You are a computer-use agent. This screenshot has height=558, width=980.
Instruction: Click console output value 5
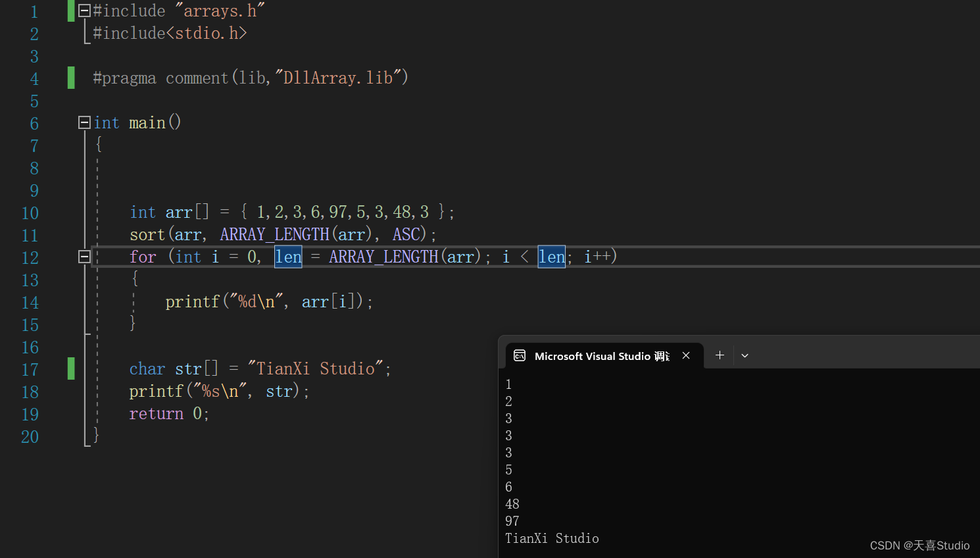pyautogui.click(x=508, y=470)
